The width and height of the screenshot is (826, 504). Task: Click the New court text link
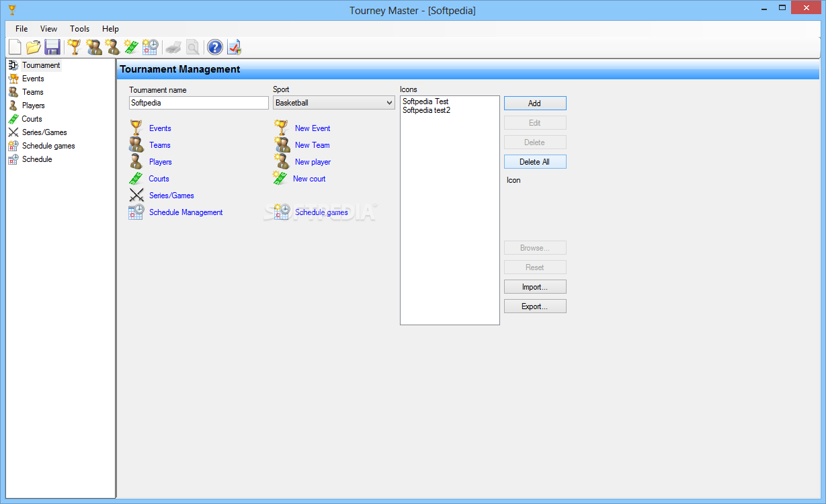point(309,179)
